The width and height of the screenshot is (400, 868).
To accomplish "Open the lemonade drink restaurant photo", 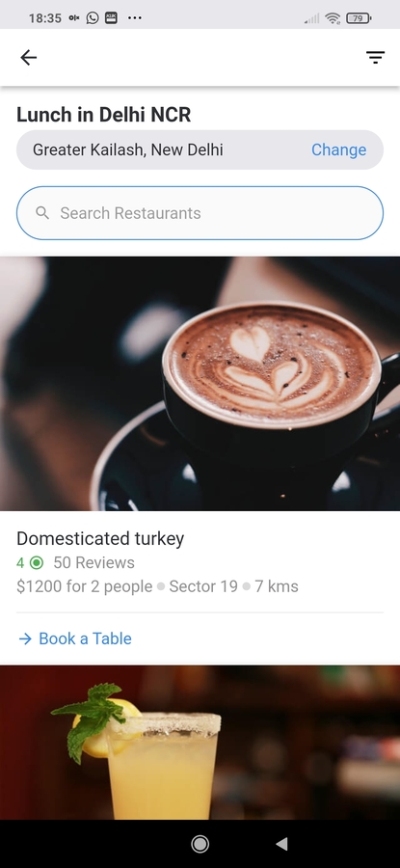I will (x=200, y=743).
